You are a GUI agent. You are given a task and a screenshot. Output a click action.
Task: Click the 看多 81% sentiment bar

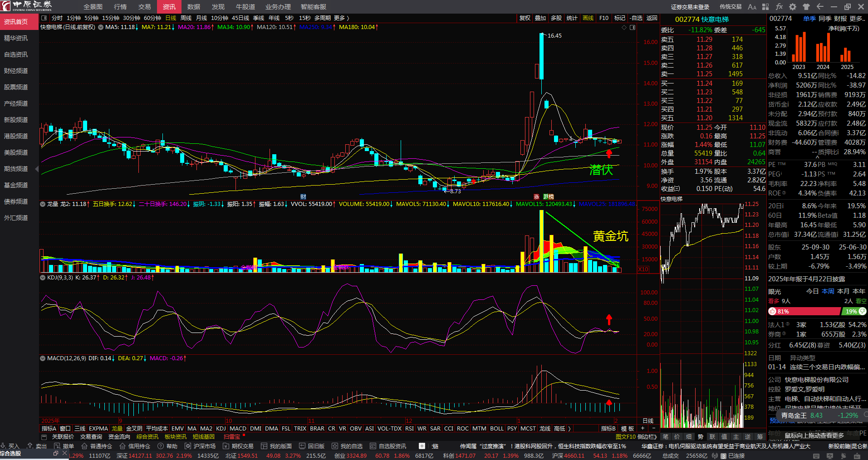click(804, 312)
